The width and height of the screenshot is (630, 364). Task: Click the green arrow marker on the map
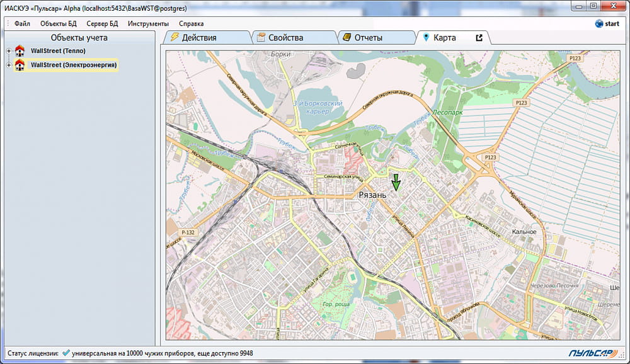click(x=396, y=182)
